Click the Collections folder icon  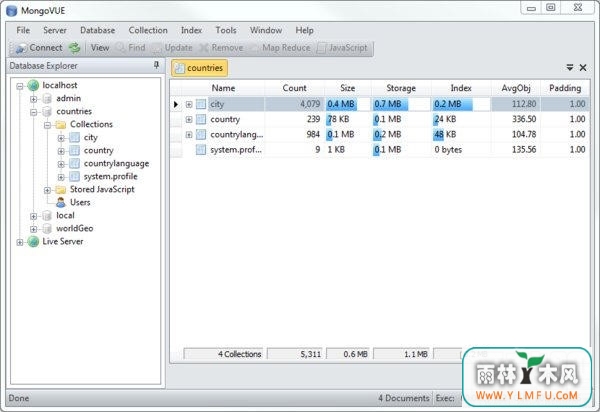[x=60, y=125]
